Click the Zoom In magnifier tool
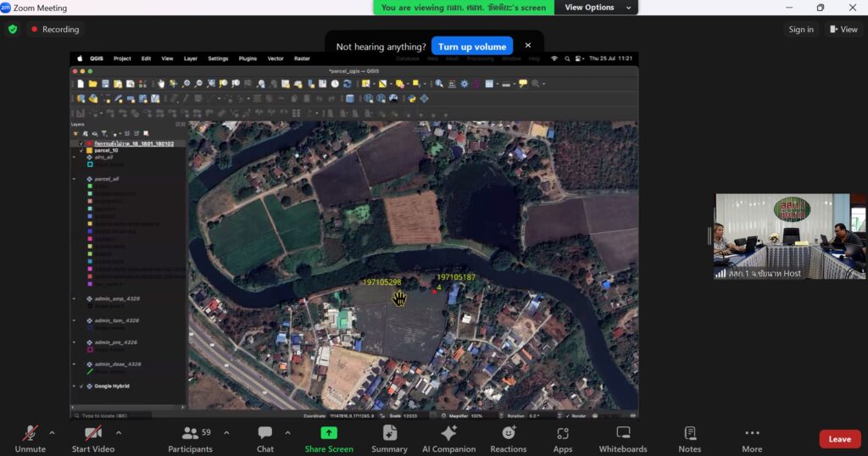This screenshot has width=868, height=456. coord(186,84)
